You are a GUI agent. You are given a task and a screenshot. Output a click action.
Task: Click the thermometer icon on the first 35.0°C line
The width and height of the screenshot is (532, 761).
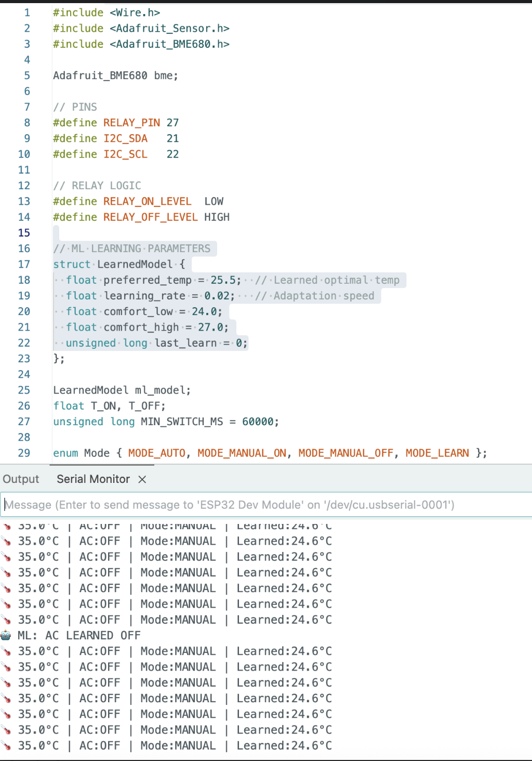coord(7,541)
